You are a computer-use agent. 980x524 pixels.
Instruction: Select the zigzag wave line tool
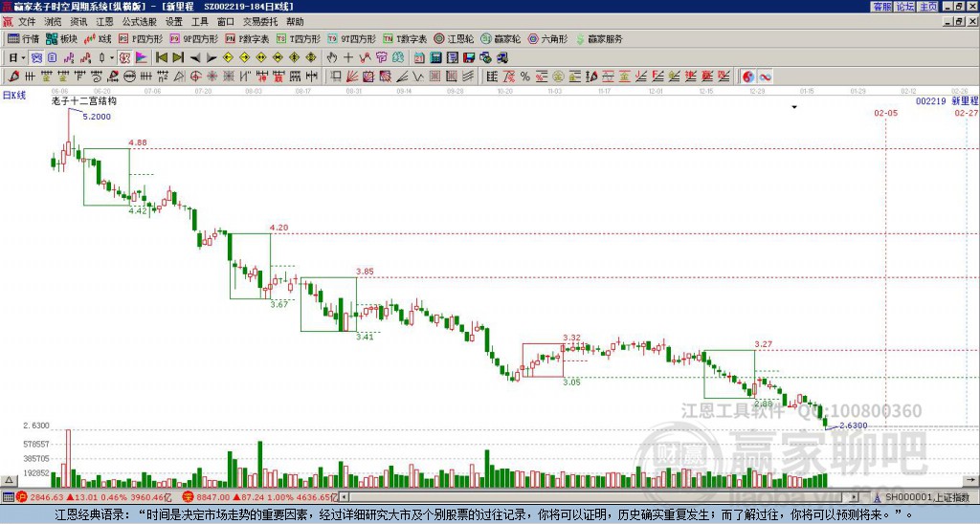(417, 76)
